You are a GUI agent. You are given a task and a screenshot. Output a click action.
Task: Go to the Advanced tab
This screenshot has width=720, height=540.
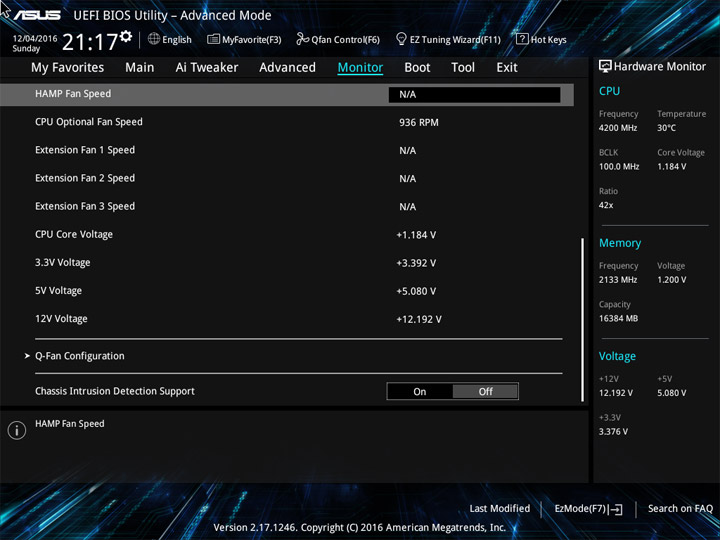(287, 68)
